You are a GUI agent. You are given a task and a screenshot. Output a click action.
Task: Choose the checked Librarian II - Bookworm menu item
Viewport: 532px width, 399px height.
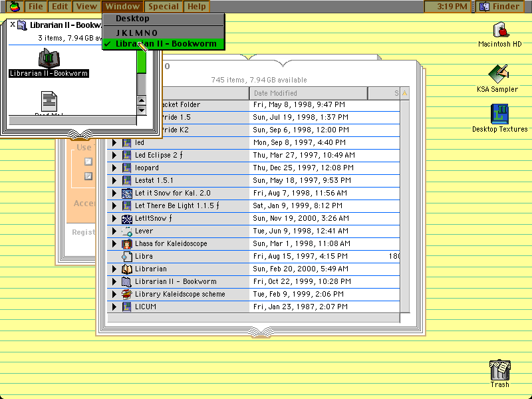point(163,44)
